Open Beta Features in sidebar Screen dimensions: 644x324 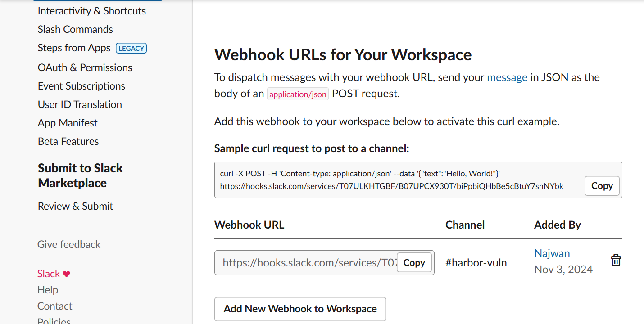pyautogui.click(x=68, y=141)
